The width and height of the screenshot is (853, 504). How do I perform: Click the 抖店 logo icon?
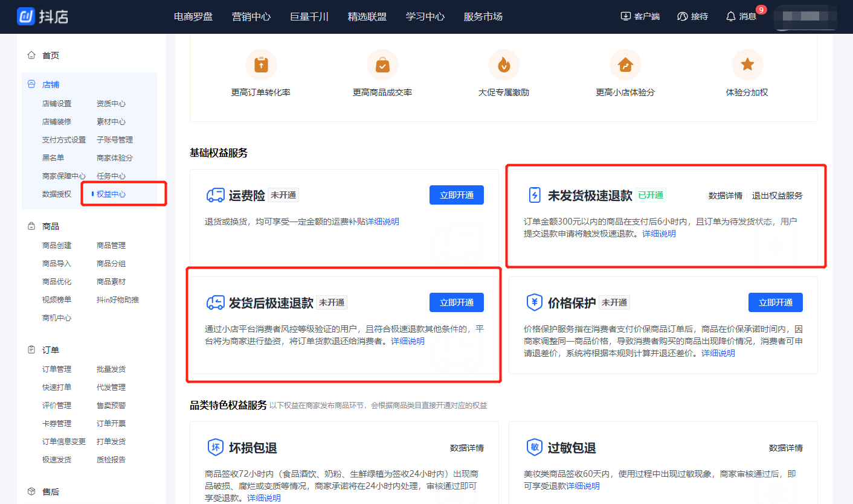[26, 16]
